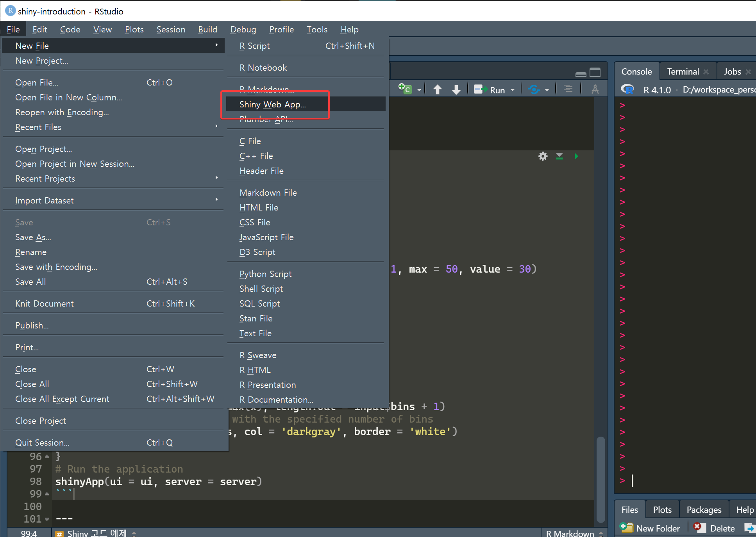Open the Run button dropdown arrow
Image resolution: width=756 pixels, height=537 pixels.
(513, 90)
